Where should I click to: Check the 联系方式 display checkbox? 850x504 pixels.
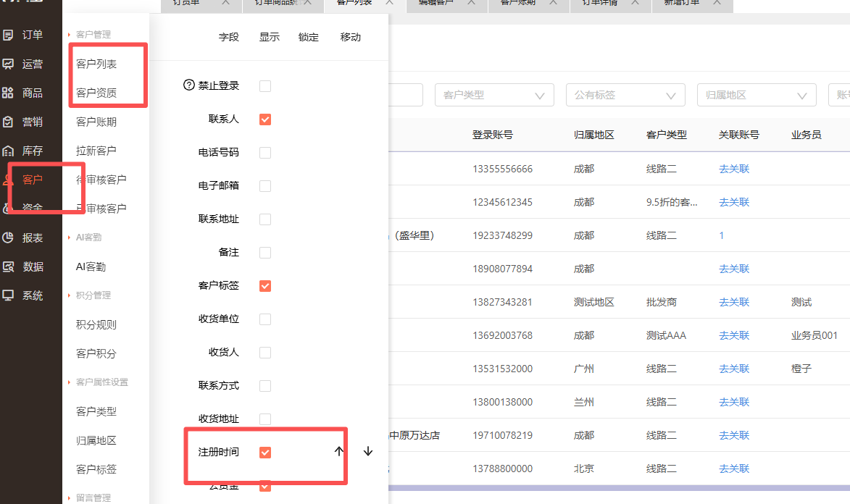point(265,386)
